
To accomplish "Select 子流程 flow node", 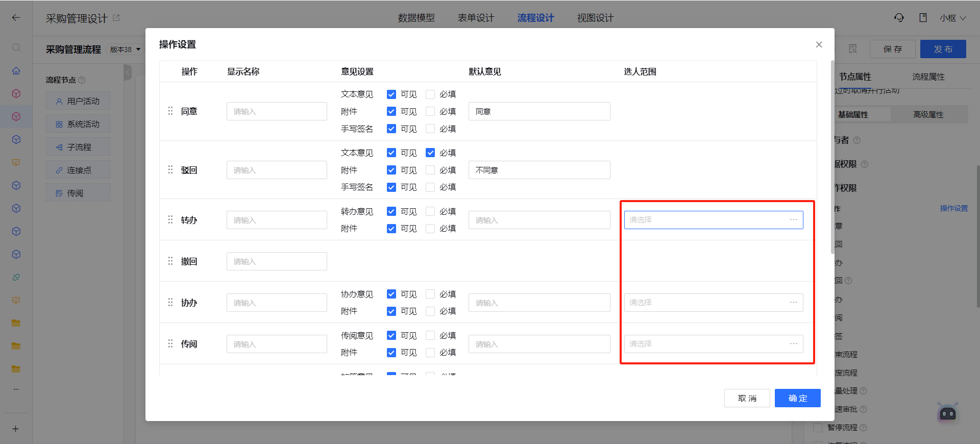I will coord(78,147).
